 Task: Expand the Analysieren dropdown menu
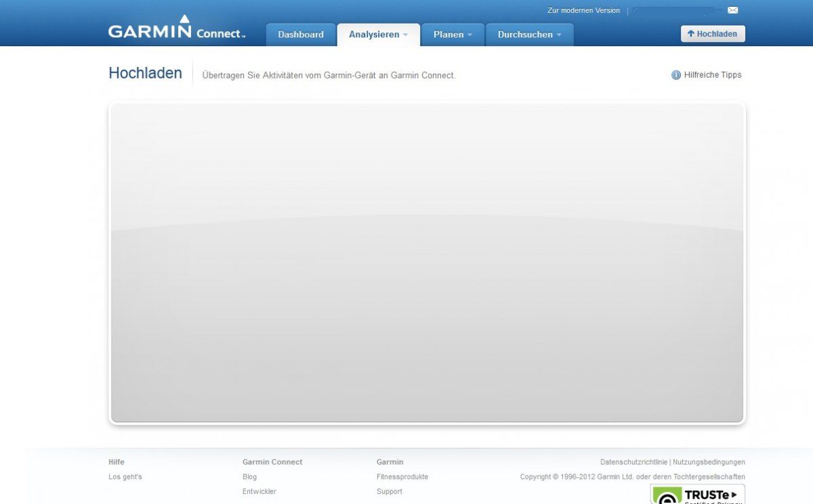[x=378, y=35]
